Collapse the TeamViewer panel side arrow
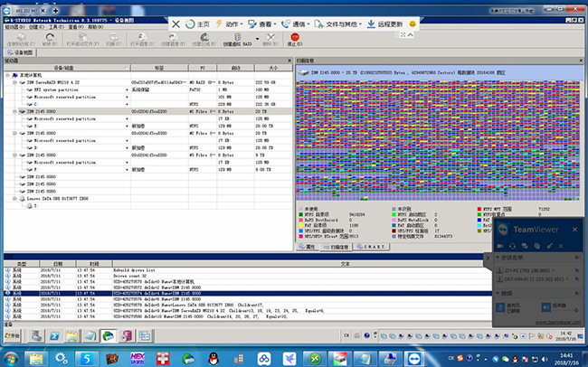 pyautogui.click(x=488, y=258)
